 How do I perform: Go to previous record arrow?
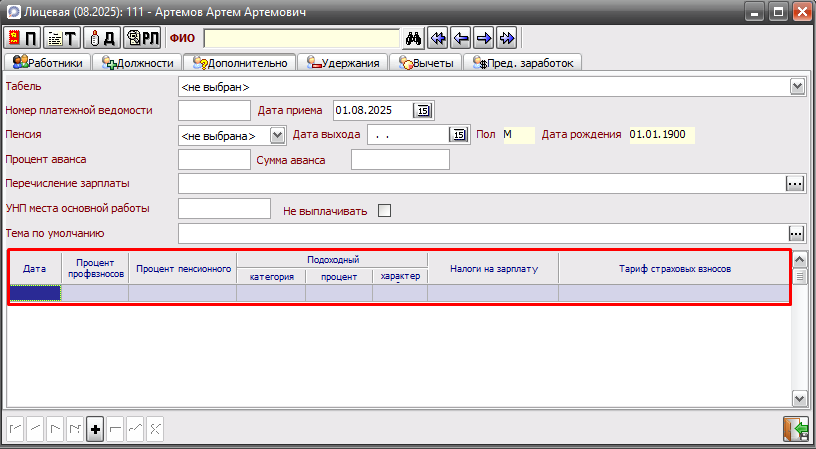point(460,39)
